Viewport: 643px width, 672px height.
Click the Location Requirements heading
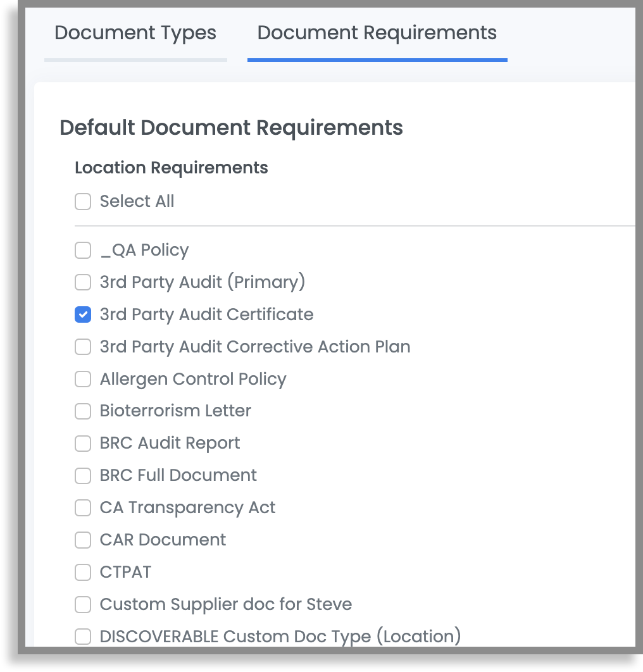tap(171, 168)
